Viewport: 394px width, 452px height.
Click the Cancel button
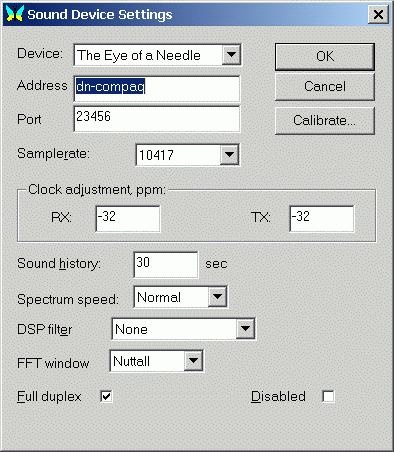(325, 87)
